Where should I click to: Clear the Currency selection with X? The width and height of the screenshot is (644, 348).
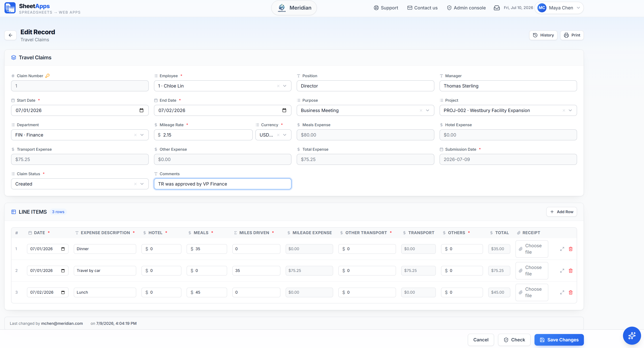278,135
